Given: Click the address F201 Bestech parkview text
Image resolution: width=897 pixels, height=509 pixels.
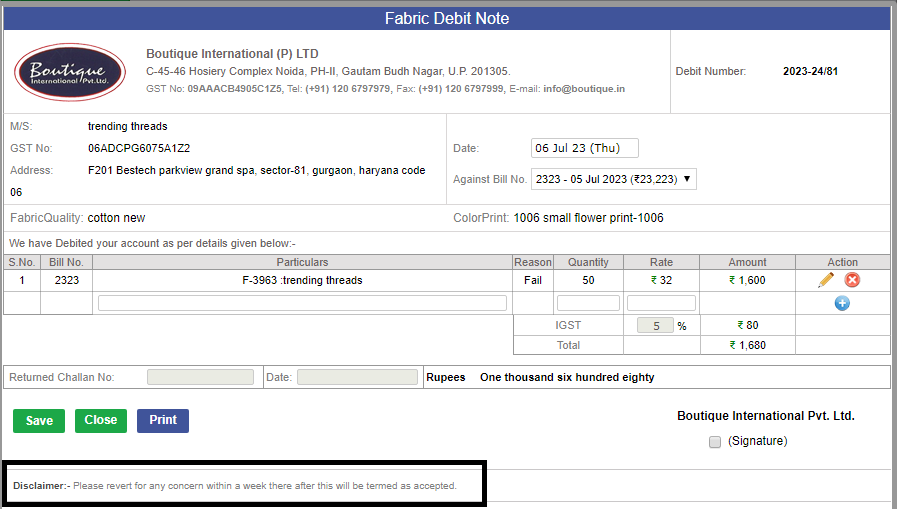Looking at the screenshot, I should coord(256,170).
